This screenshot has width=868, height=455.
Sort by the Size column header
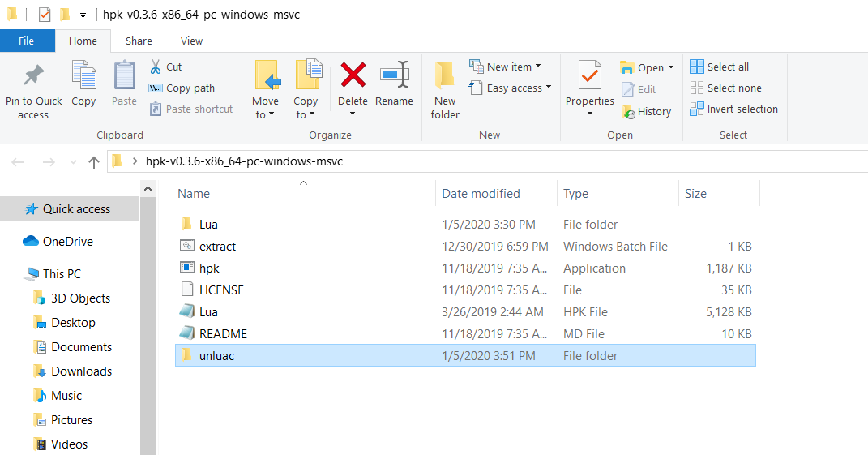pyautogui.click(x=695, y=193)
